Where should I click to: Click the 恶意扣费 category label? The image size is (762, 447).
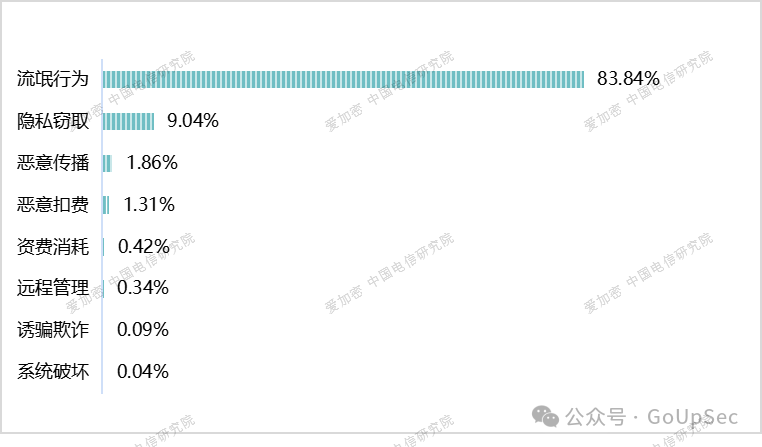coord(54,205)
